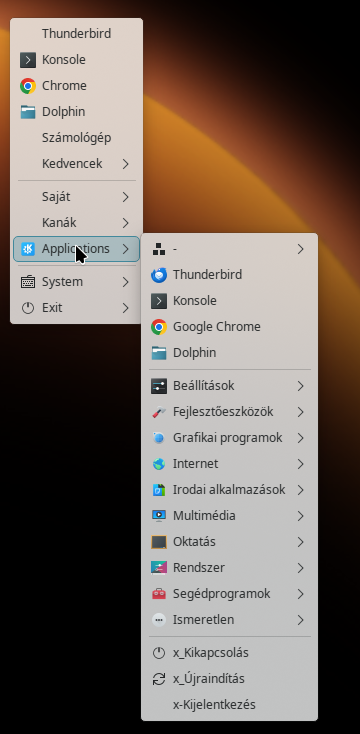This screenshot has width=360, height=734.
Task: Select the x_Újraindítás restart label
Action: [209, 679]
